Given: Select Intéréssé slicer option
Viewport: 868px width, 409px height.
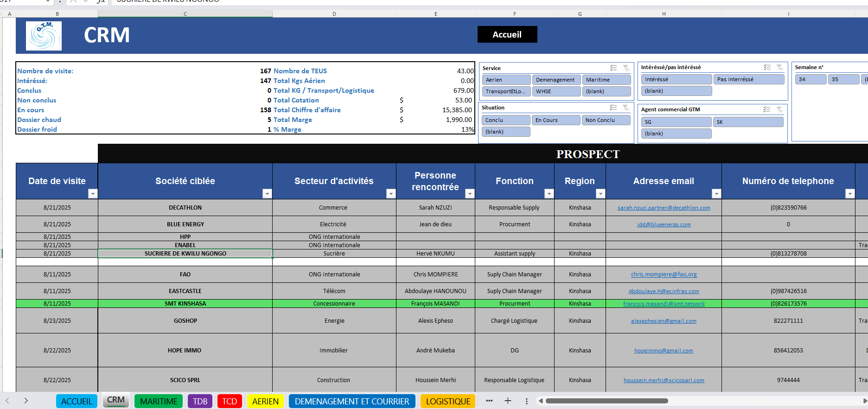Looking at the screenshot, I should pyautogui.click(x=676, y=79).
